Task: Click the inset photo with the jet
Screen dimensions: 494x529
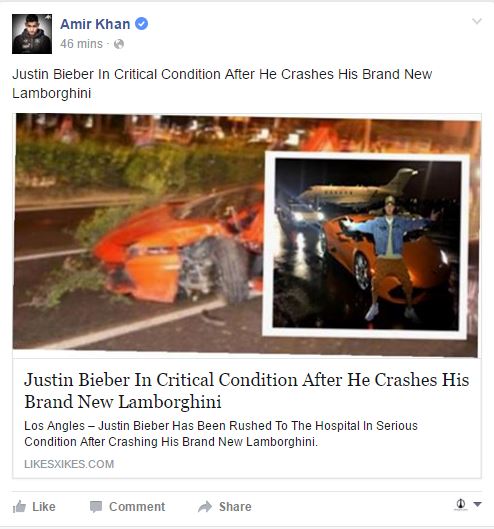Action: [366, 244]
